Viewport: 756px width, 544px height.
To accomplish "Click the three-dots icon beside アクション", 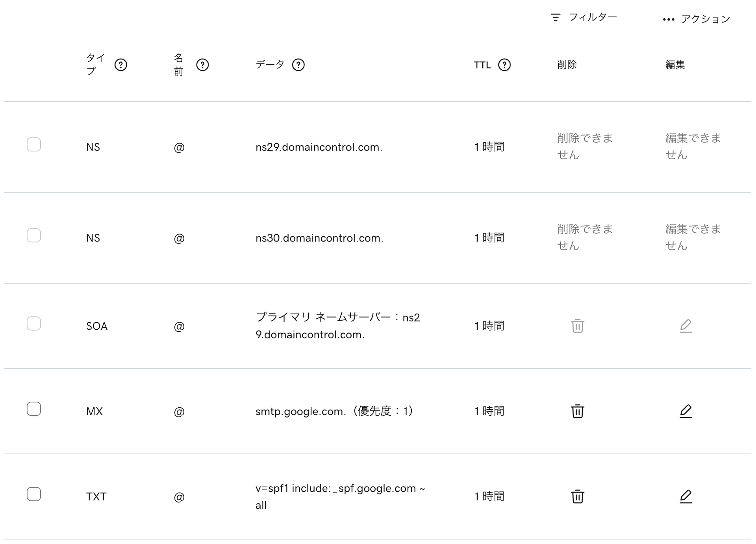I will tap(668, 19).
